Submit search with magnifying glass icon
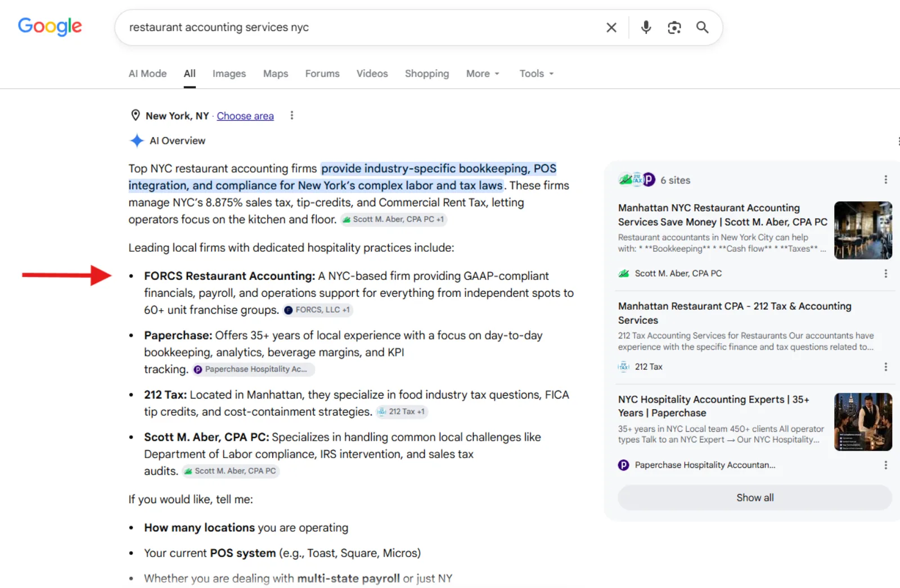The width and height of the screenshot is (900, 588). pos(703,27)
